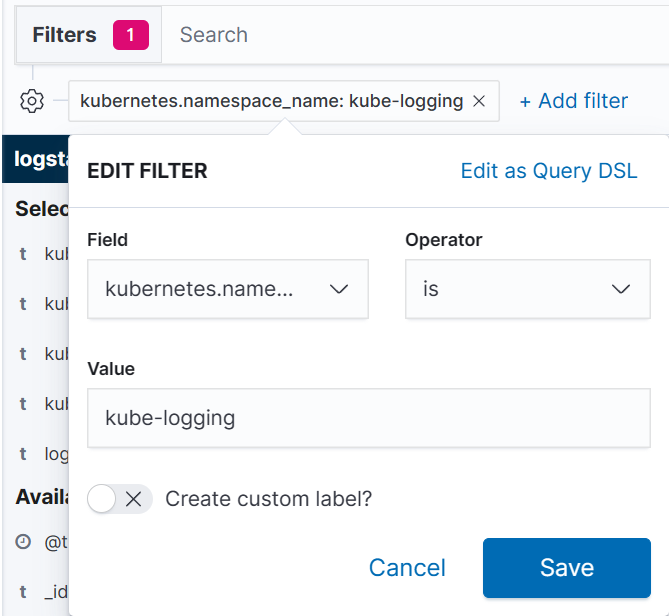Remove the kube-logging filter with its X icon
The image size is (669, 616).
[x=479, y=101]
